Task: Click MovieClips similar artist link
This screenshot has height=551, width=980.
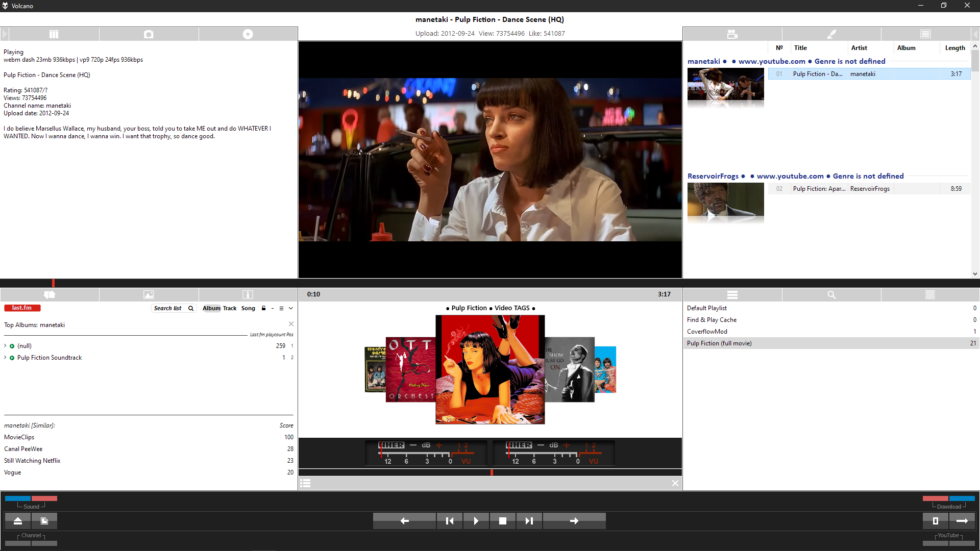Action: coord(19,437)
